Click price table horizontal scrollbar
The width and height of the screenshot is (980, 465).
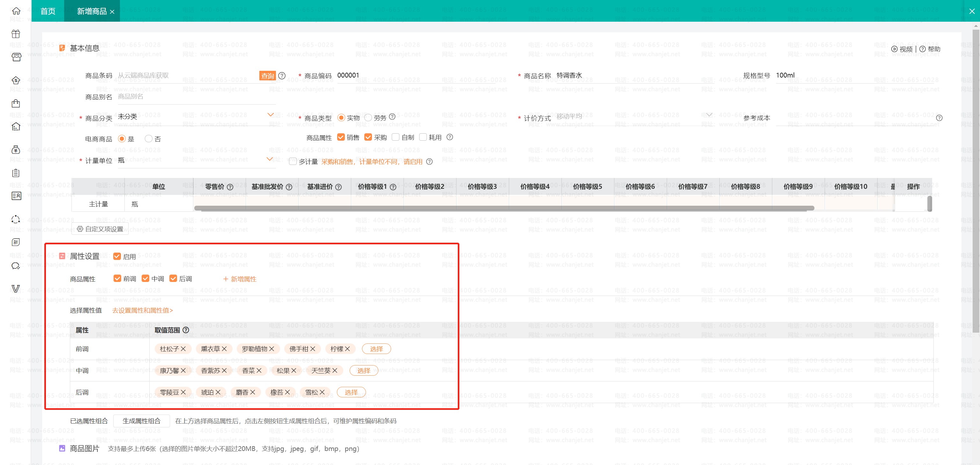(504, 208)
